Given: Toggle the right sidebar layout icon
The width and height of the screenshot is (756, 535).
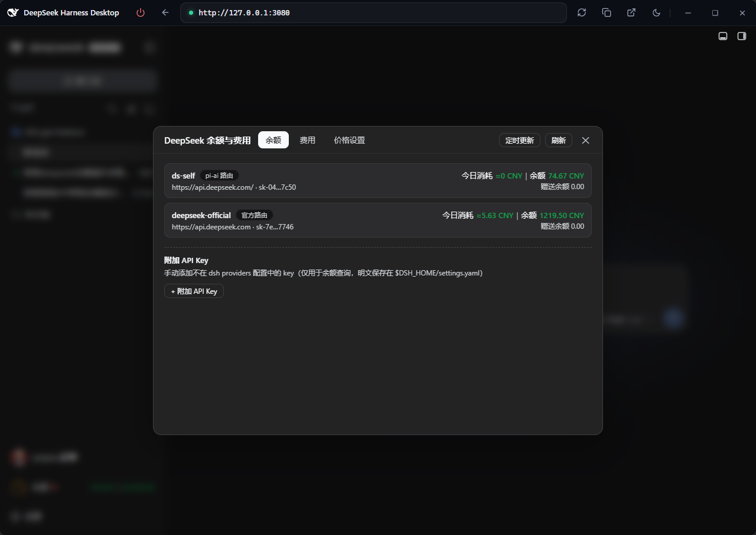Looking at the screenshot, I should [742, 36].
